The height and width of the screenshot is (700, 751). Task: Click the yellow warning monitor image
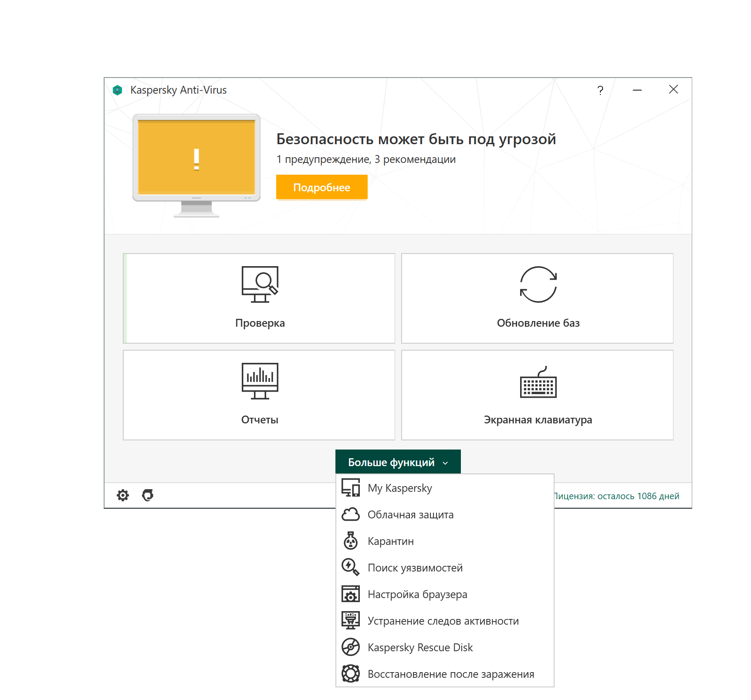(x=196, y=165)
